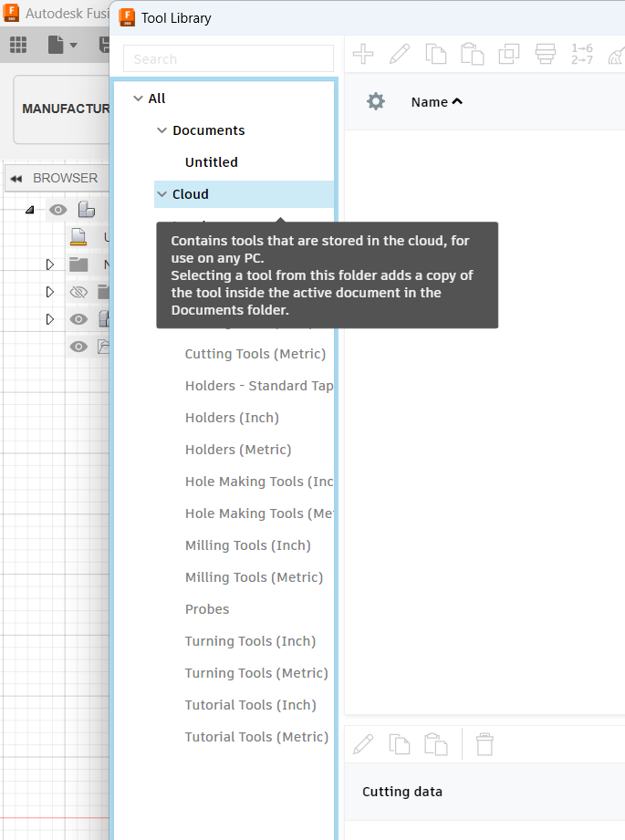This screenshot has width=625, height=840.
Task: Select the Cloud library folder
Action: pyautogui.click(x=191, y=194)
